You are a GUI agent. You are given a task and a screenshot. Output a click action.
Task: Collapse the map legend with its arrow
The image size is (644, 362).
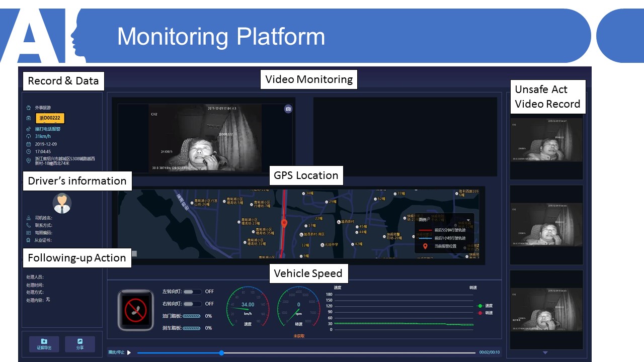(468, 220)
